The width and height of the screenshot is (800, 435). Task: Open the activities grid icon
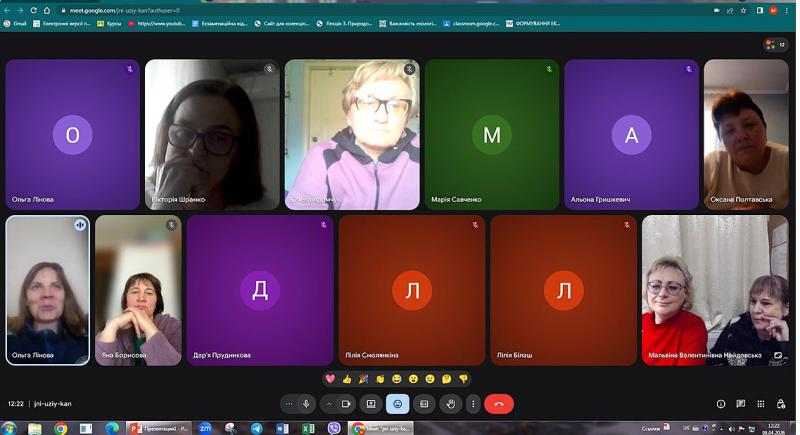(760, 404)
